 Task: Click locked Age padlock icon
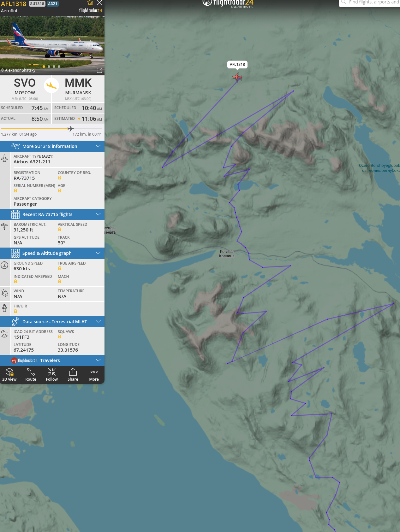coord(60,191)
